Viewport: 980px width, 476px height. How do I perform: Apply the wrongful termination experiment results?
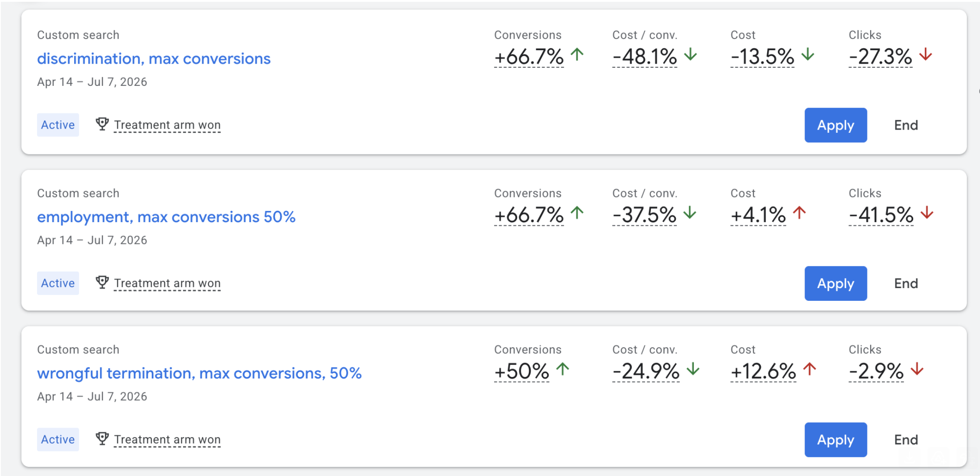point(835,439)
